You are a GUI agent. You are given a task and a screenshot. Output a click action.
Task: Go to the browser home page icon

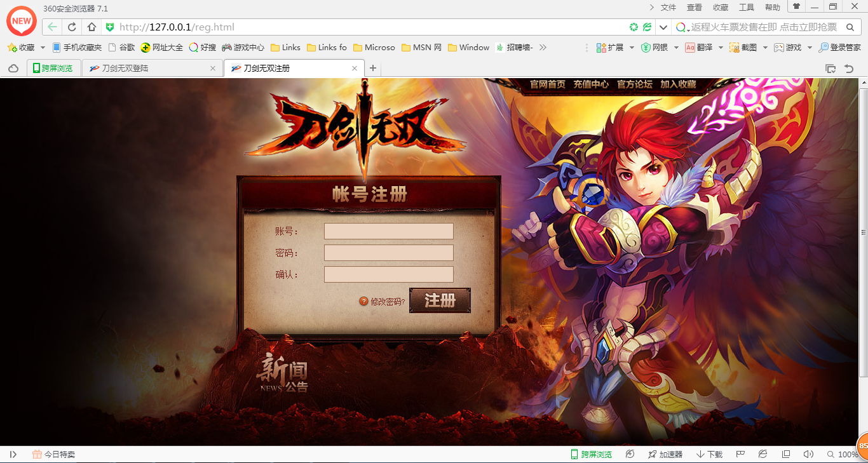point(92,27)
